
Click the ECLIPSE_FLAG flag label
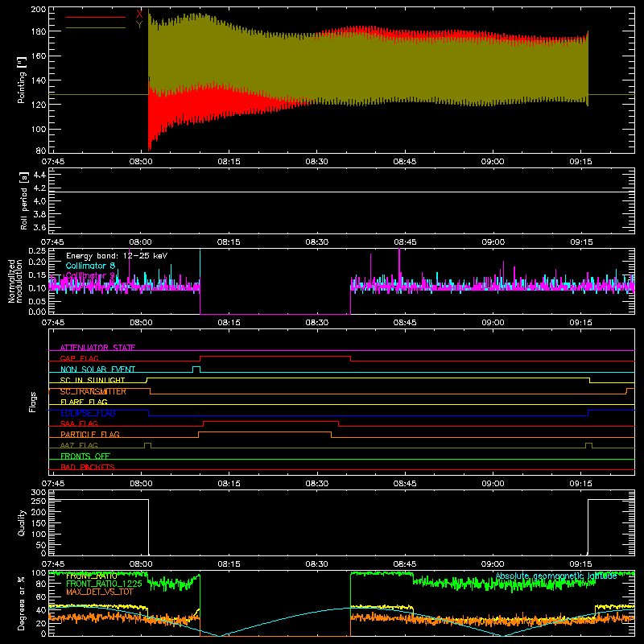pos(88,413)
